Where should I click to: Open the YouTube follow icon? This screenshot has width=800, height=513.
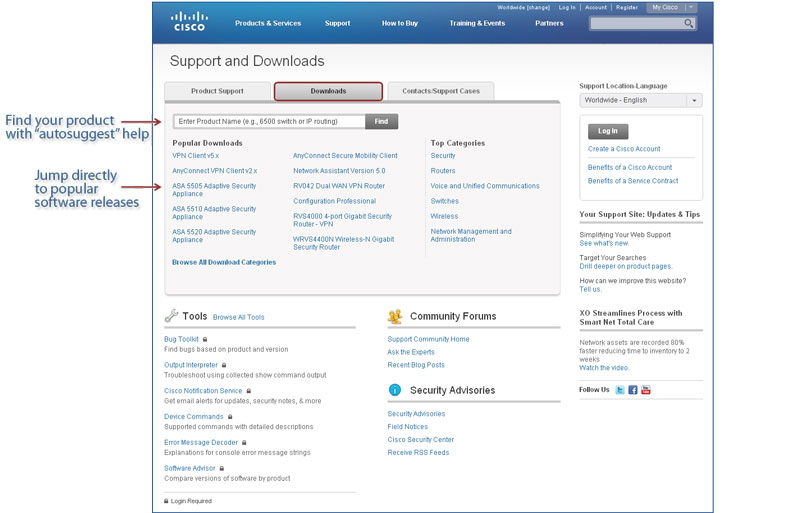(x=645, y=390)
